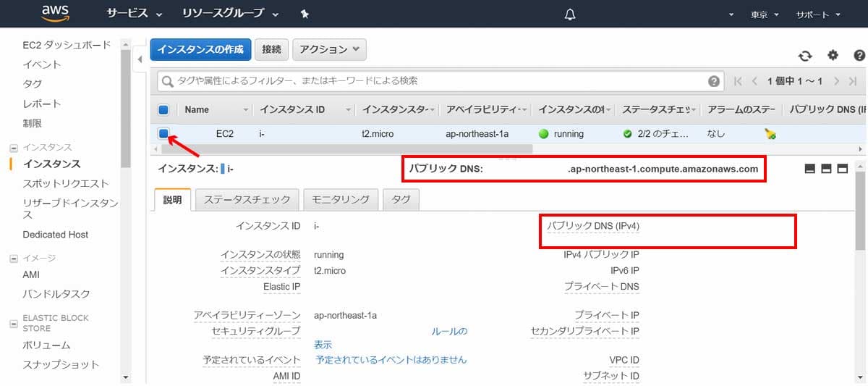Open 予定されているイベントはありません link
This screenshot has height=386, width=868.
(391, 359)
